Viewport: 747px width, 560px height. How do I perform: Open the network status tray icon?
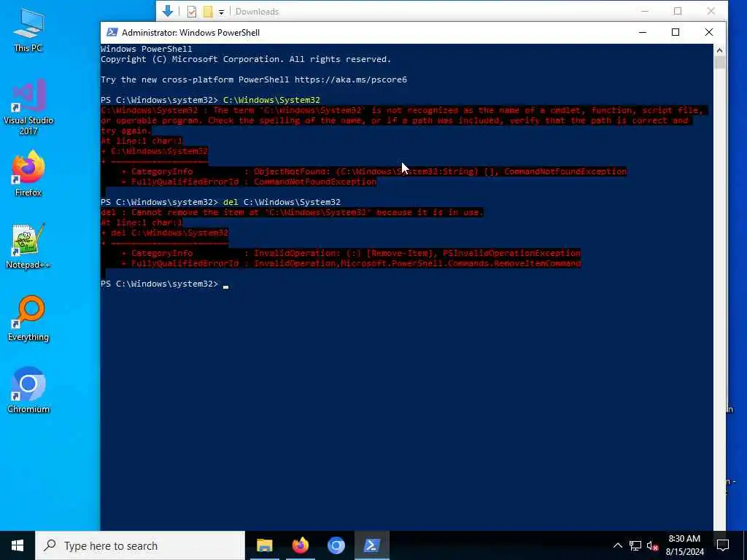[x=635, y=545]
